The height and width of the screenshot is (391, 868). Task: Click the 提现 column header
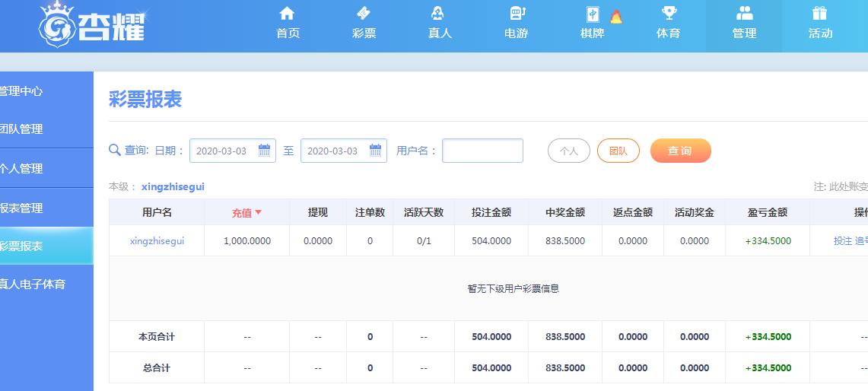pyautogui.click(x=318, y=212)
